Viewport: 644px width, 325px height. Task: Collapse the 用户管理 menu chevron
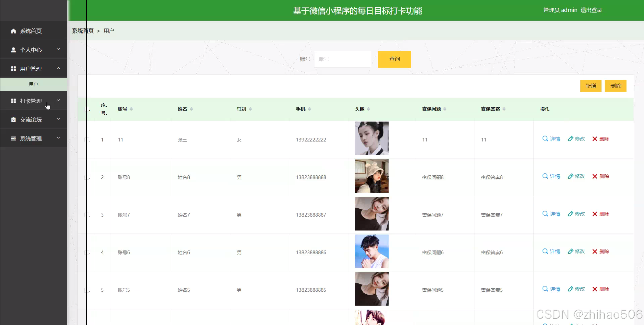(x=58, y=68)
